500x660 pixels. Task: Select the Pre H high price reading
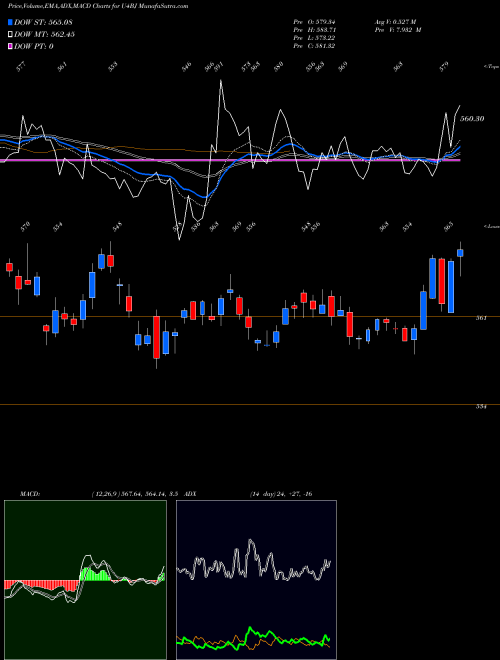[314, 30]
